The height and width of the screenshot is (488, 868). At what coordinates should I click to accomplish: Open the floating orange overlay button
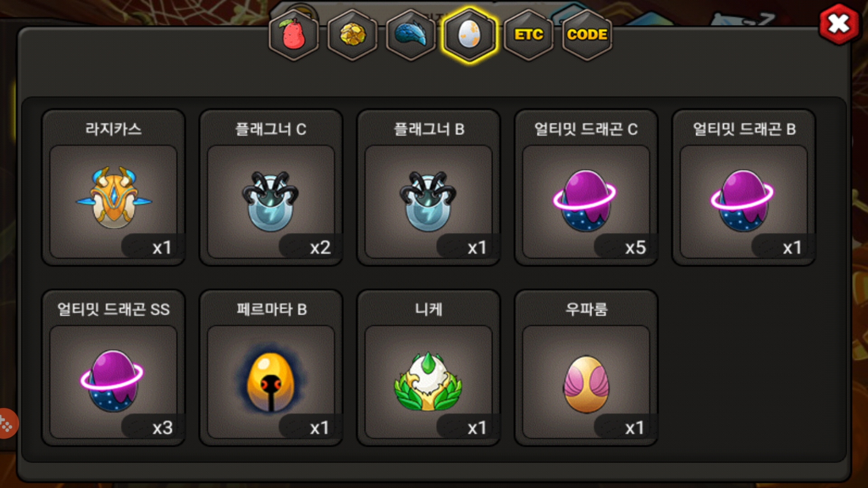click(x=7, y=423)
